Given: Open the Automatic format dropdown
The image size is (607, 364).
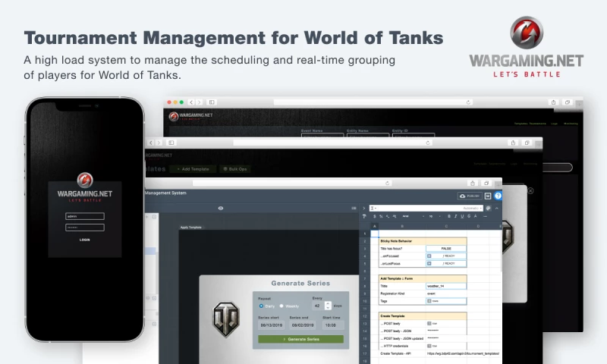Looking at the screenshot, I should (473, 208).
